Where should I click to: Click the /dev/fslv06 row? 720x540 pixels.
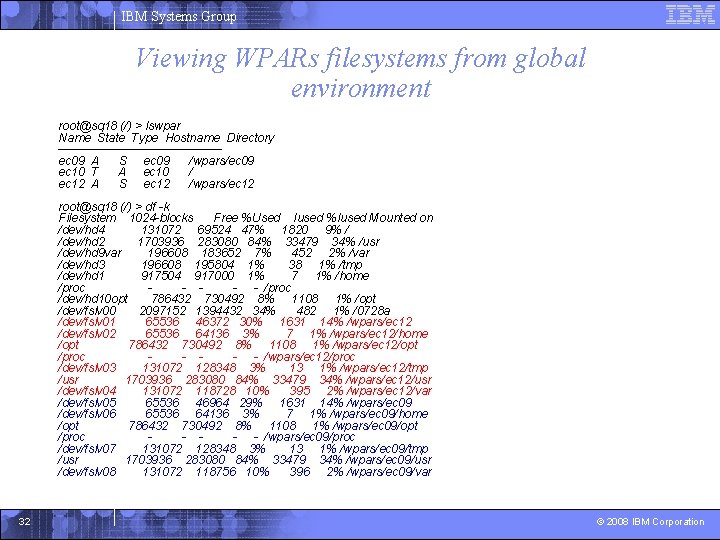coord(242,414)
